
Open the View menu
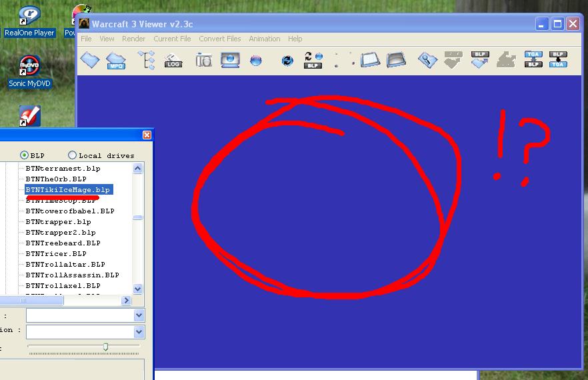coord(107,39)
